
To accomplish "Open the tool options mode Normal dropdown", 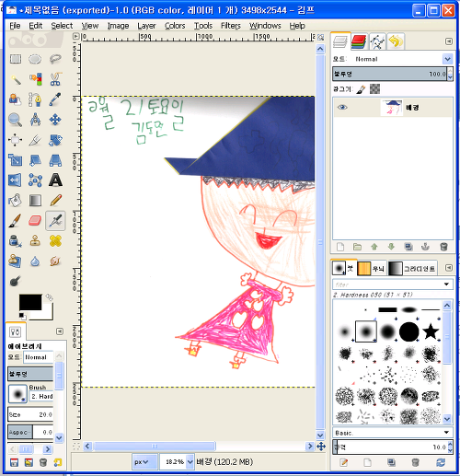I will pos(39,357).
